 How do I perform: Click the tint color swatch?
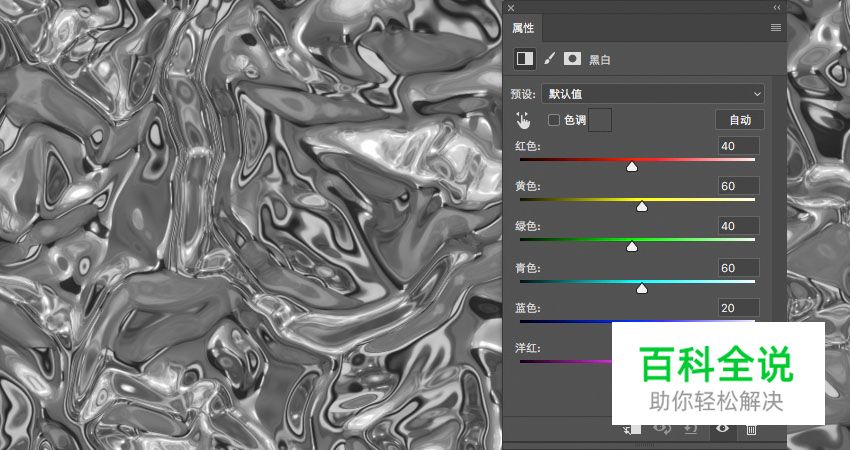[x=600, y=120]
